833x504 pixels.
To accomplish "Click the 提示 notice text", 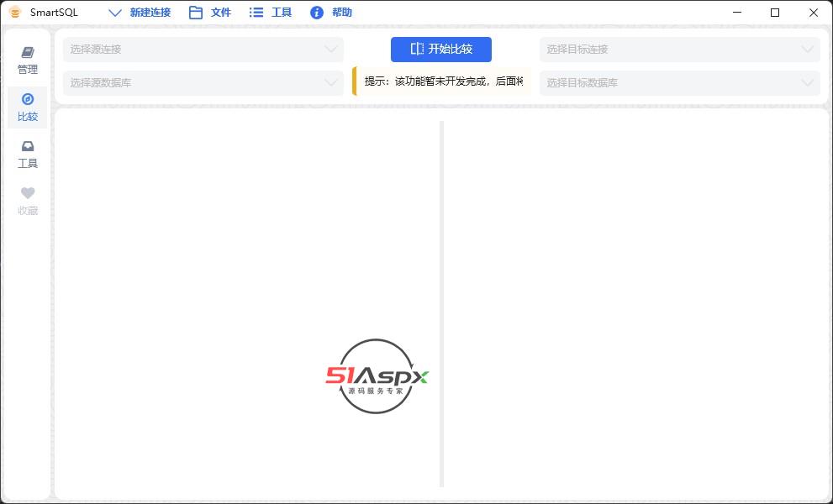I will [x=442, y=81].
